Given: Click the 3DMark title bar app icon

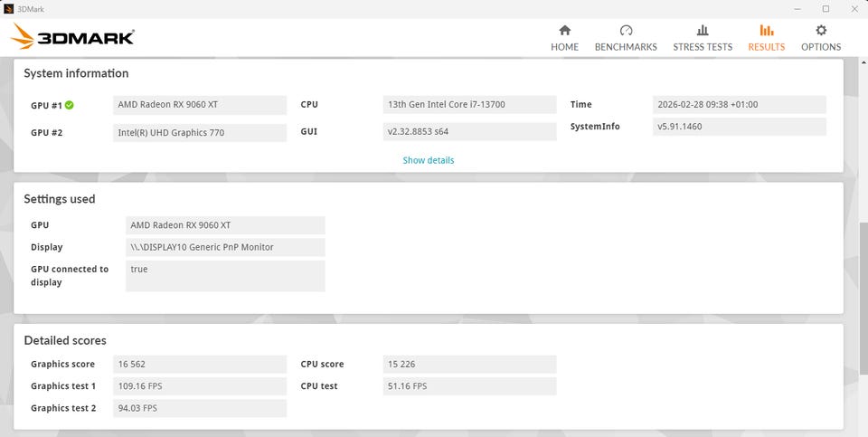Looking at the screenshot, I should tap(8, 9).
